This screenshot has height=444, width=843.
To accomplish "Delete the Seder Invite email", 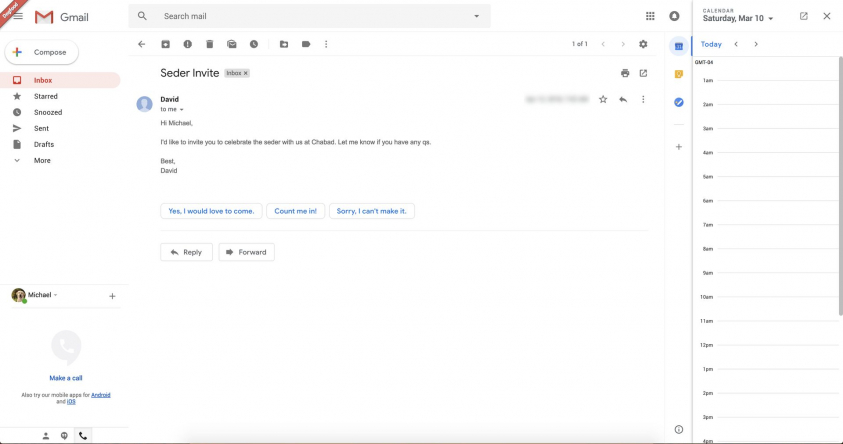I will pos(210,44).
